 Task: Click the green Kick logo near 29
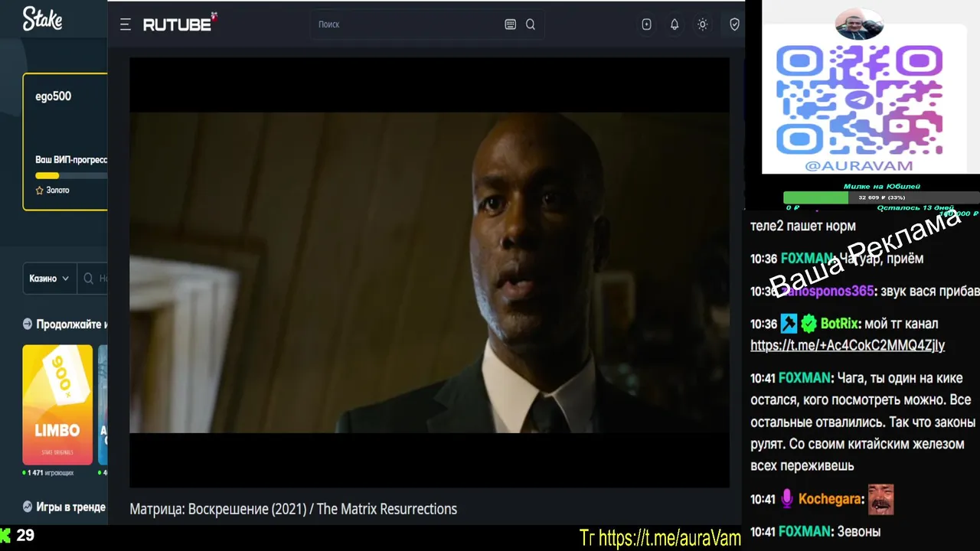[5, 535]
